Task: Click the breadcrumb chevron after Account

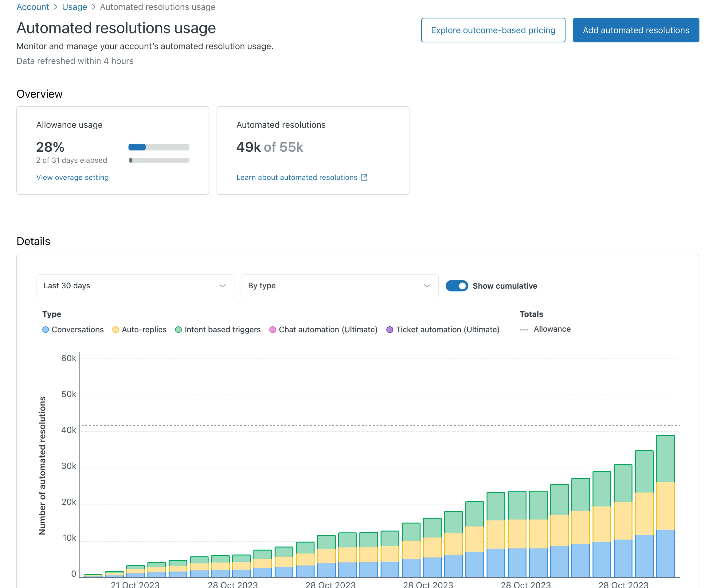Action: 56,7
